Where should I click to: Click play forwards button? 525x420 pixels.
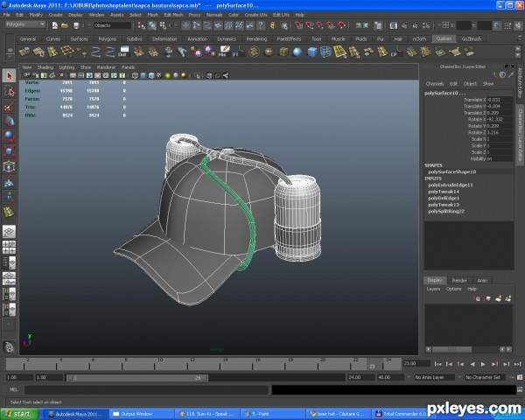tap(483, 364)
